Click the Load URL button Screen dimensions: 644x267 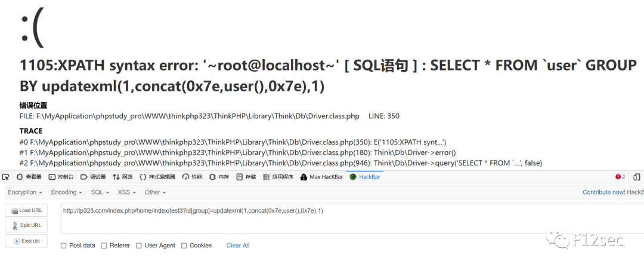tap(26, 210)
